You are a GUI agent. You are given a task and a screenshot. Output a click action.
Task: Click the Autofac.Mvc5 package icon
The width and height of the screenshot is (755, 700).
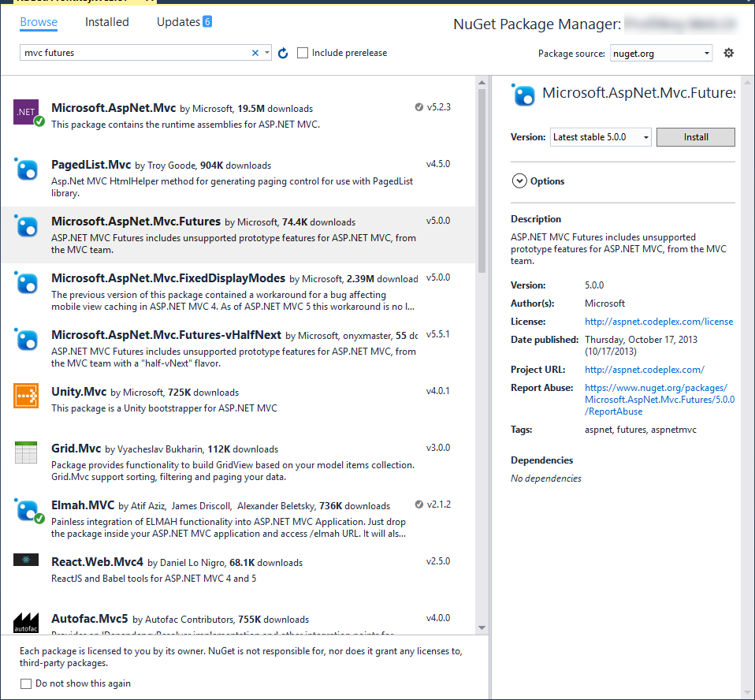[x=26, y=624]
